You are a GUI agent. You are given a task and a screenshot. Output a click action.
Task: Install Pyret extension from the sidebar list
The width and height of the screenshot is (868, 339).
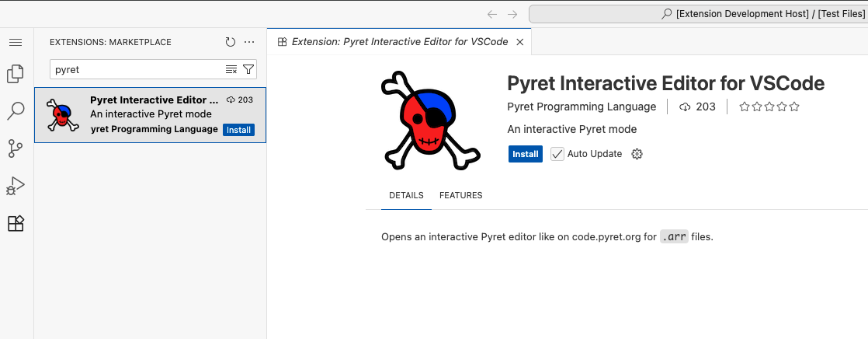coord(238,130)
